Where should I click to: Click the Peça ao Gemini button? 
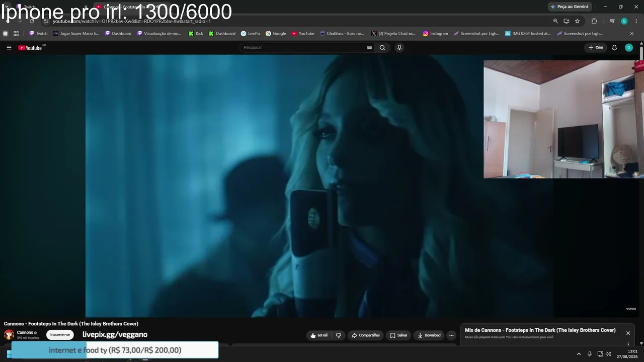click(x=570, y=7)
